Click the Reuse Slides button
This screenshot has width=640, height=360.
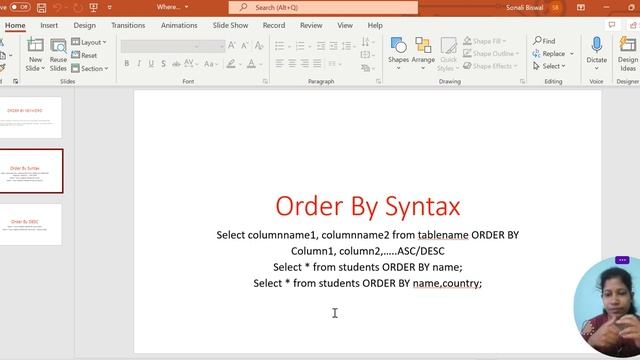click(58, 55)
